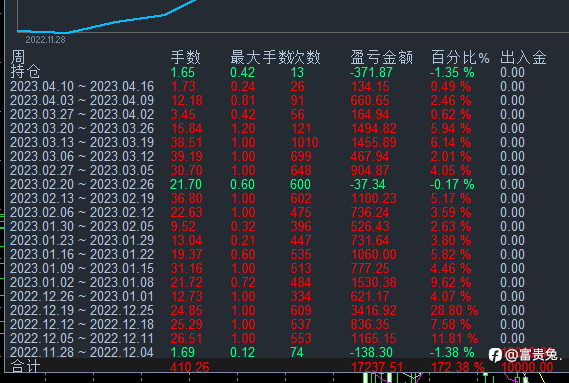Viewport: 569px width, 383px height.
Task: Click the percentage value -1.35 %
Action: 452,72
